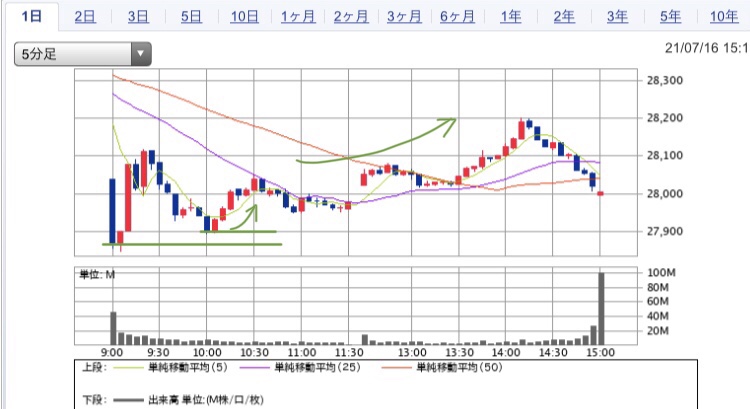
Task: Click the 単純移動平均(25) legend entry
Action: pos(300,367)
